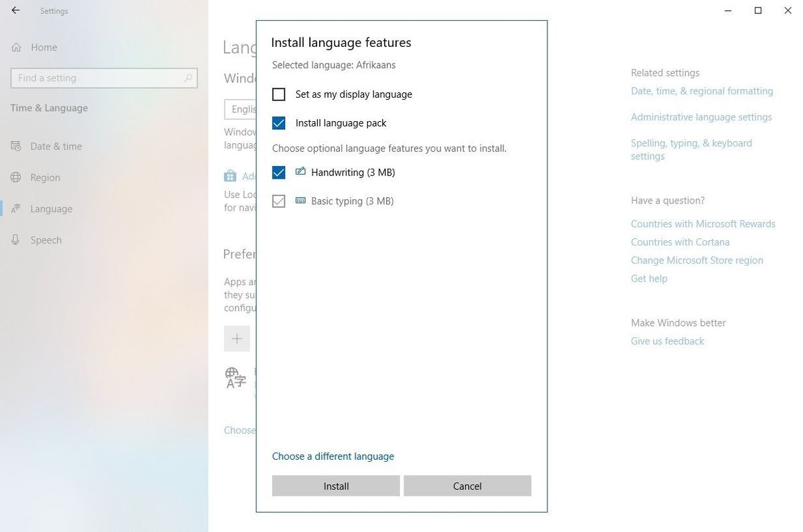Click the Install button
Image resolution: width=803 pixels, height=532 pixels.
[335, 486]
